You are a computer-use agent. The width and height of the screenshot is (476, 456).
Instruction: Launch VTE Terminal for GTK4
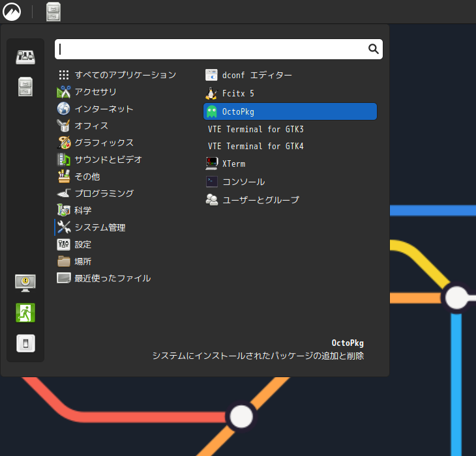(290, 146)
